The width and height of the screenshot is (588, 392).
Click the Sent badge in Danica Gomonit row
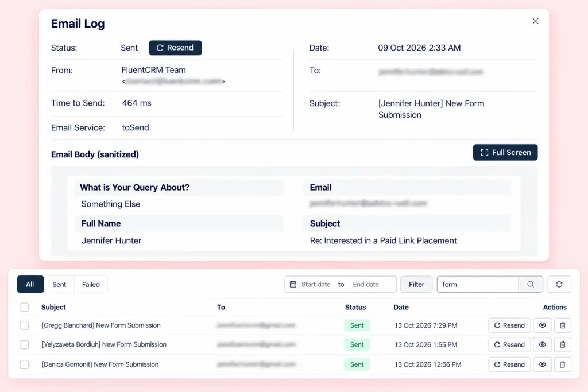pos(357,364)
